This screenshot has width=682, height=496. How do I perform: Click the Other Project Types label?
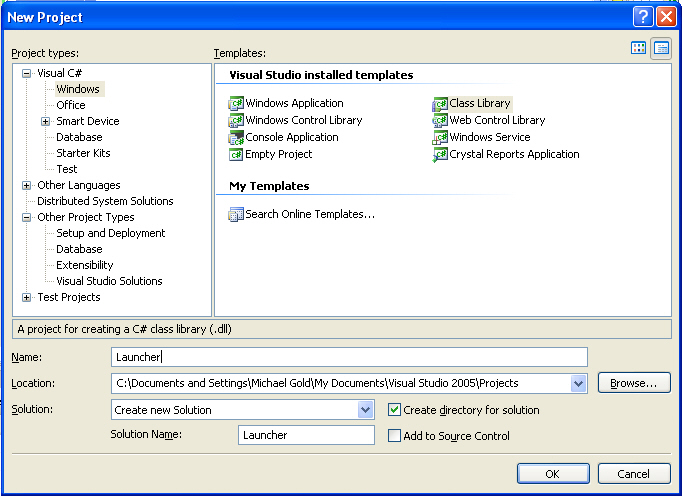86,217
